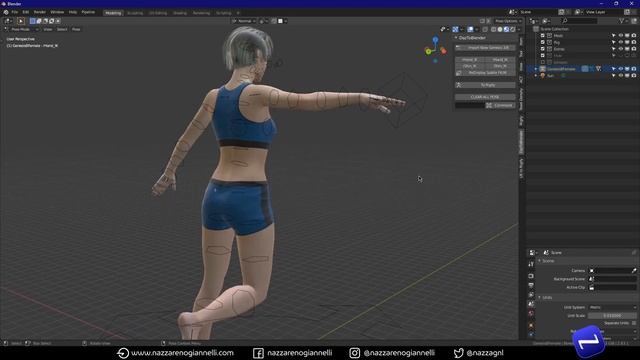This screenshot has width=640, height=360.
Task: Choose the subtract selection mode icon
Action: 45,21
